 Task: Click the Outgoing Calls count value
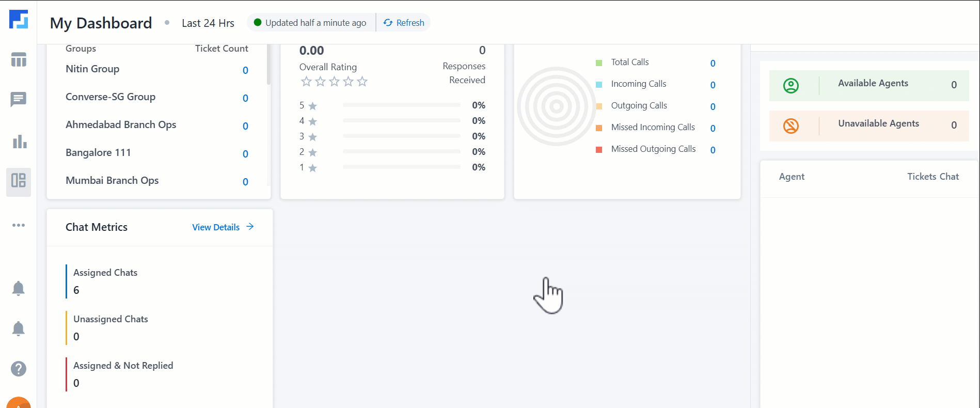point(713,107)
